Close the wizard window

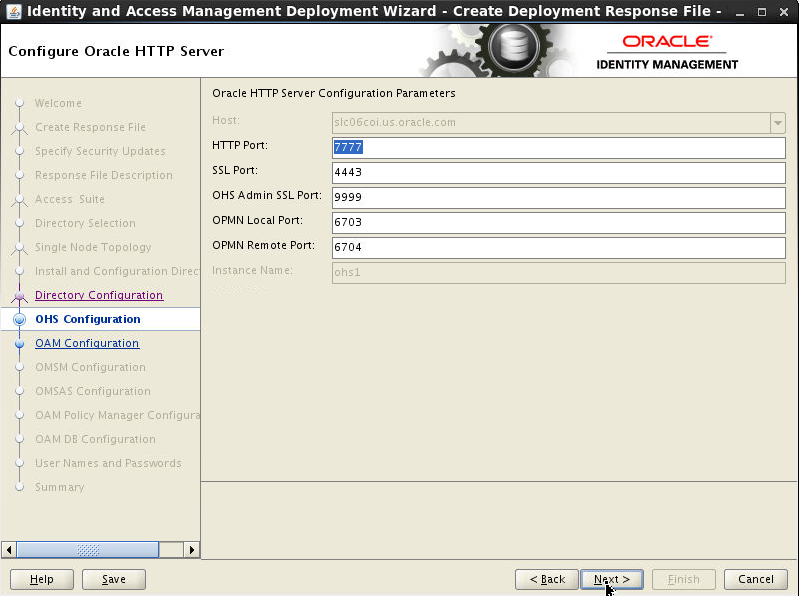click(x=784, y=12)
